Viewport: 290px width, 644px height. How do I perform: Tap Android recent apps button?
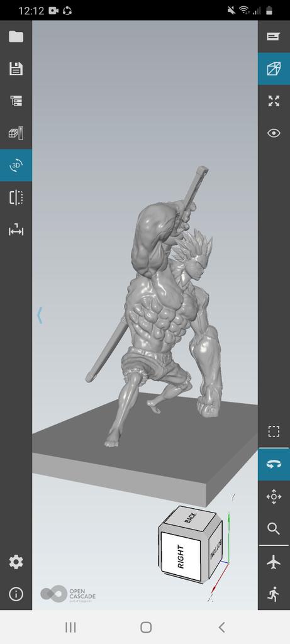coord(70,627)
